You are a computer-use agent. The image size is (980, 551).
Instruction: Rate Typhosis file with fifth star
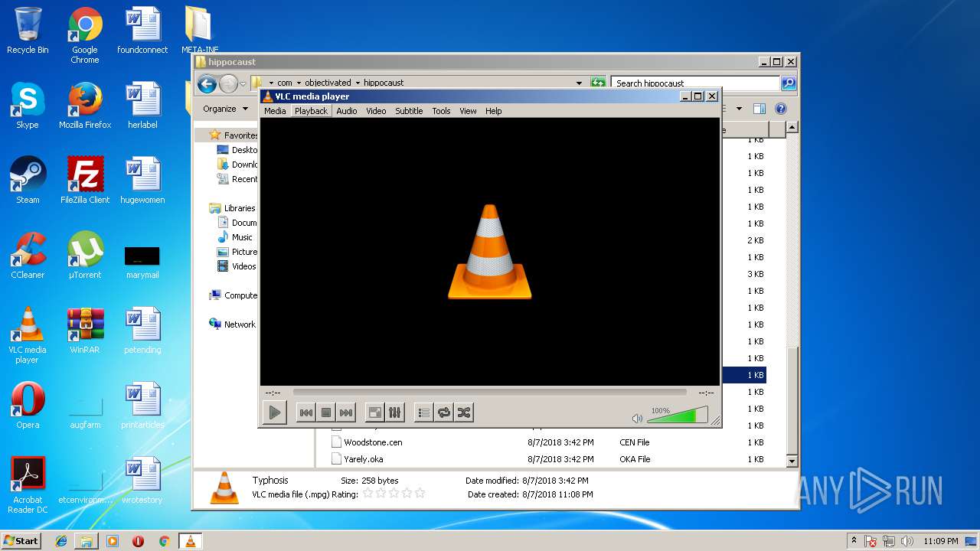[420, 494]
